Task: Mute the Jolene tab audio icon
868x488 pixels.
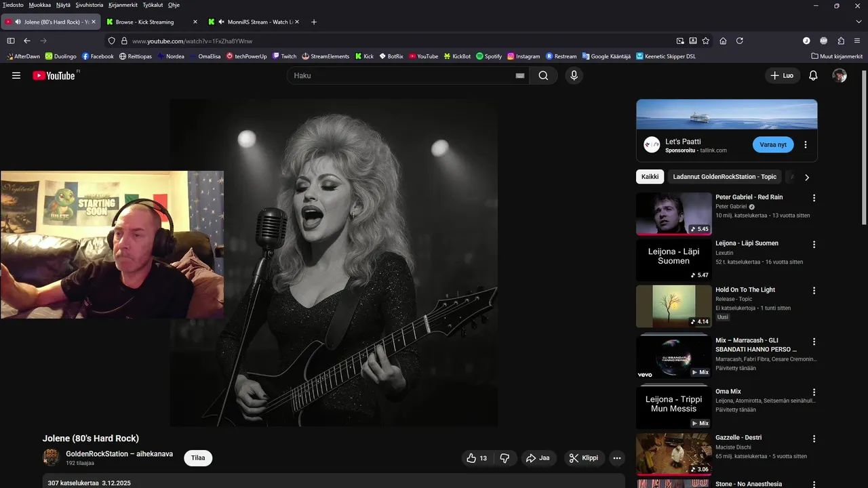Action: [17, 22]
